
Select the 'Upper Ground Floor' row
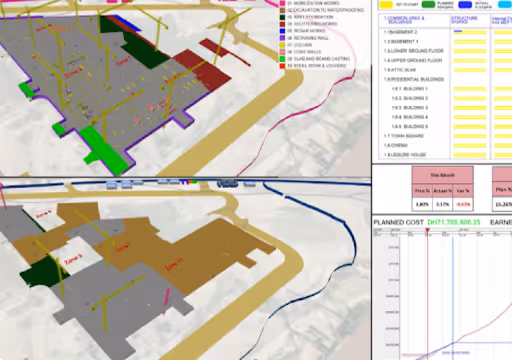(x=413, y=61)
